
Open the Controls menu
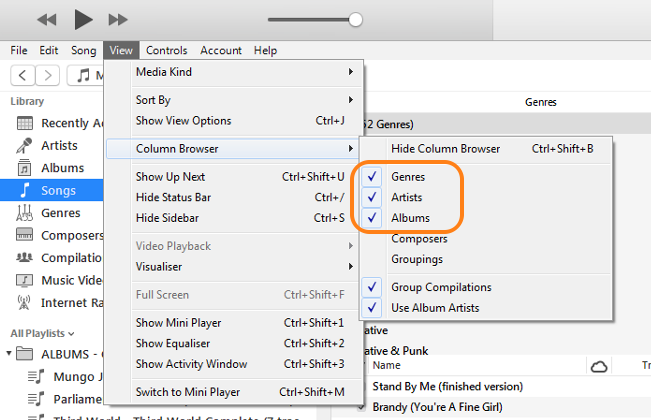166,51
